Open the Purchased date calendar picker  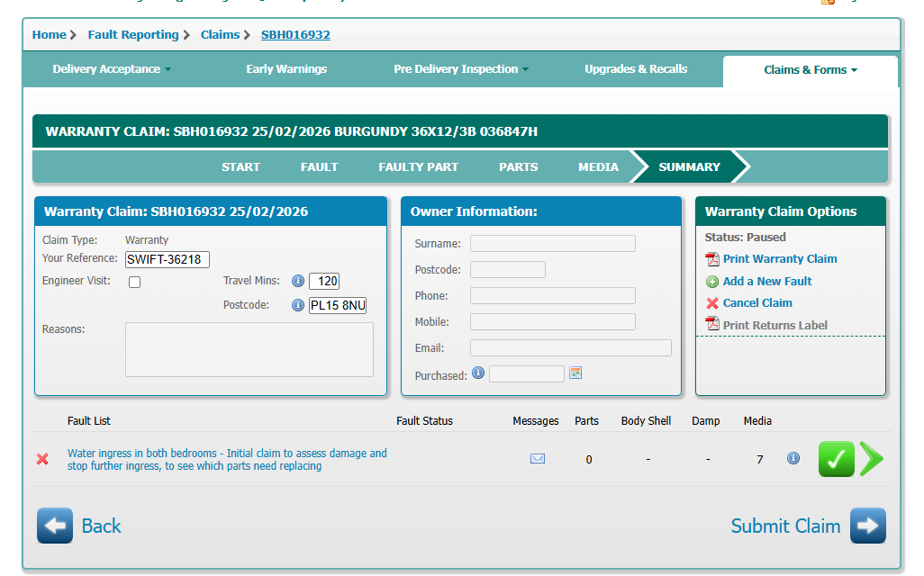coord(575,373)
